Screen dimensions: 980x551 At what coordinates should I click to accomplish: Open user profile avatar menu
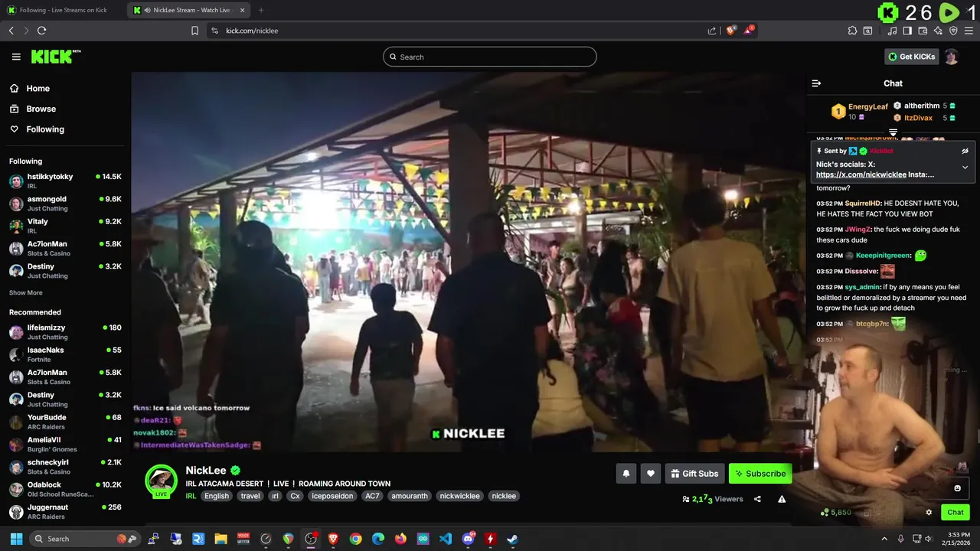(x=951, y=57)
